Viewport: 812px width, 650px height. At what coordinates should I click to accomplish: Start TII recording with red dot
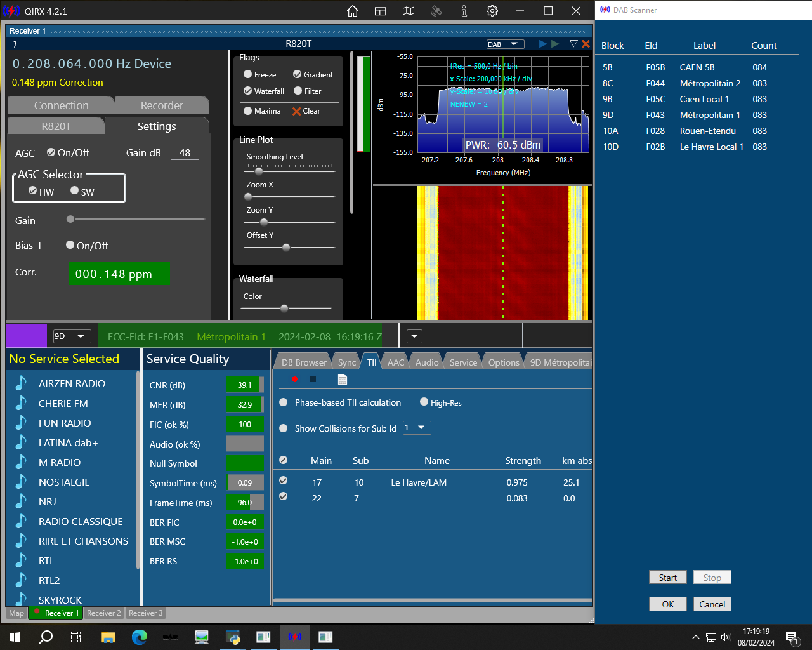(294, 380)
